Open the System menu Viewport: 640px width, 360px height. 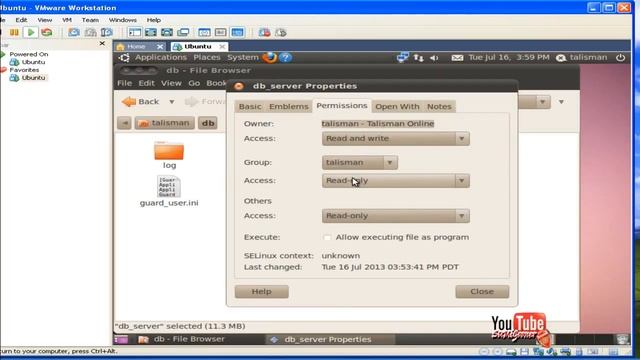click(x=243, y=58)
